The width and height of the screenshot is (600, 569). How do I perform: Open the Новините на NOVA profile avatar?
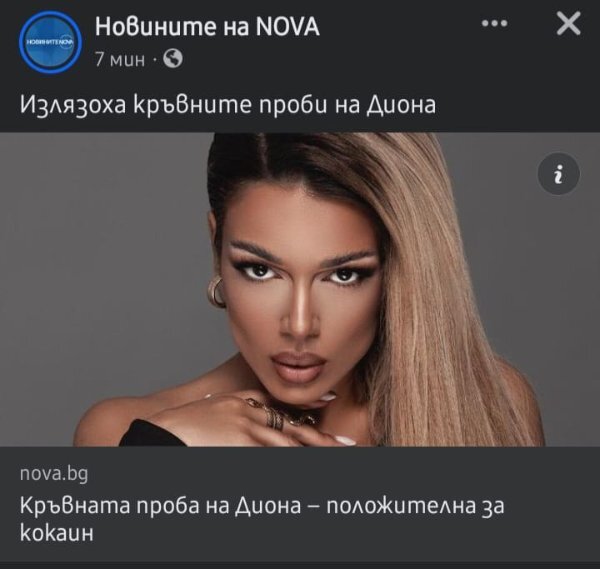click(x=51, y=42)
